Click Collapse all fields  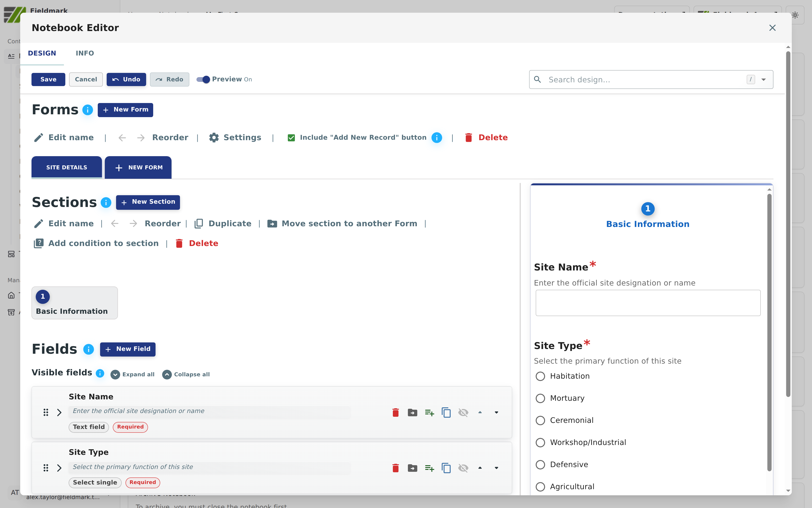pyautogui.click(x=186, y=375)
